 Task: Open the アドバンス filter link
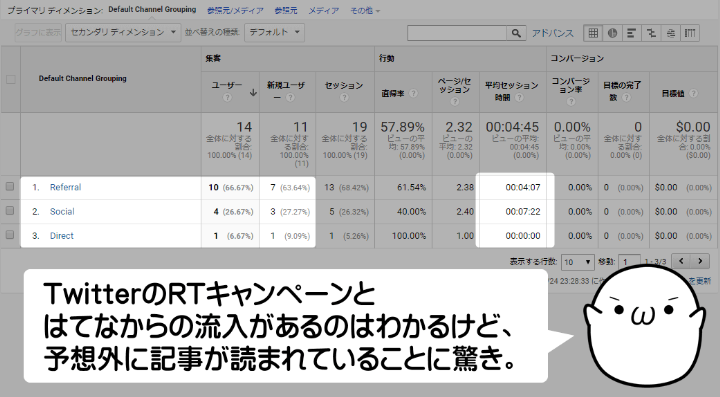[x=553, y=33]
